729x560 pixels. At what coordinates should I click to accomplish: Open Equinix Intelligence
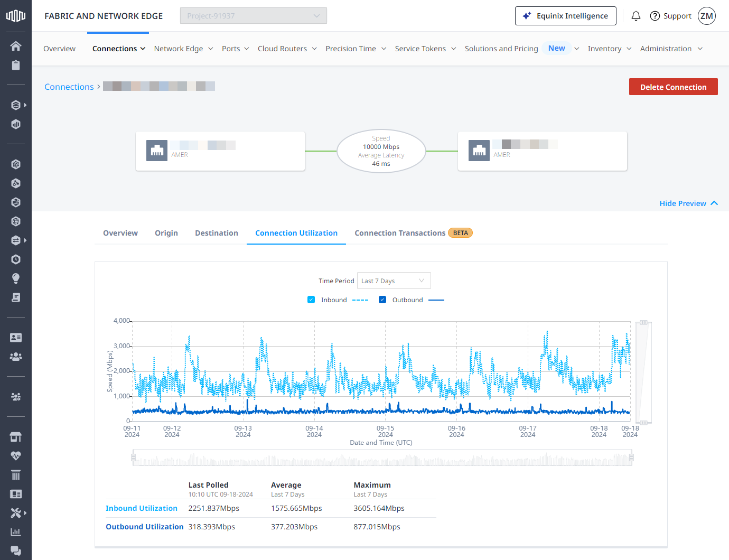tap(566, 16)
